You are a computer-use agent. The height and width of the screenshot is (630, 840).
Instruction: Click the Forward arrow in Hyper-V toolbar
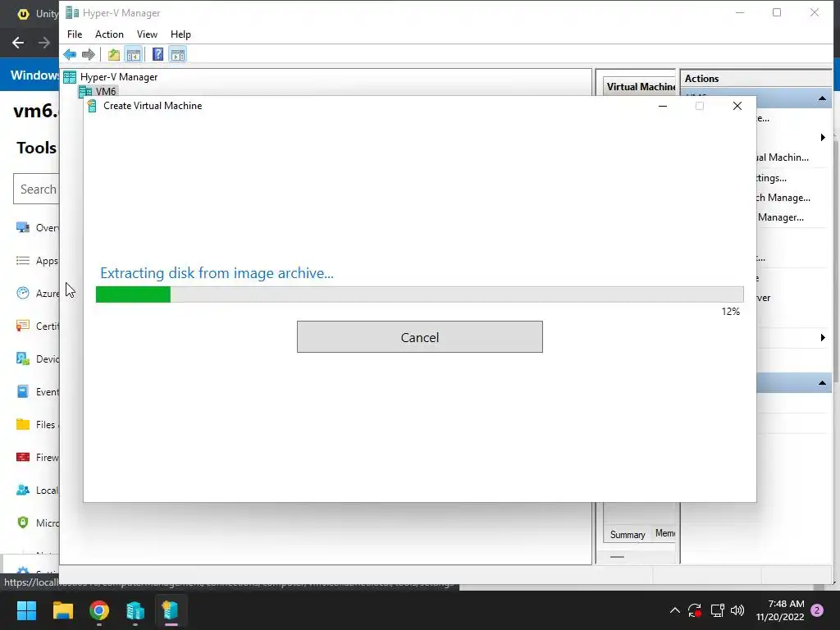coord(89,54)
